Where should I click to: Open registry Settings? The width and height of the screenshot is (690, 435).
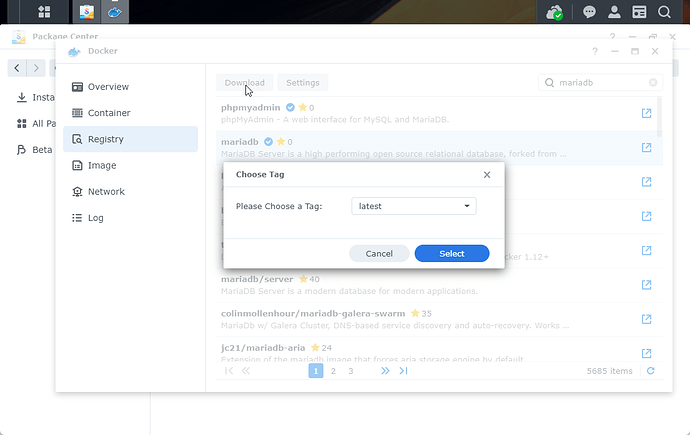pos(303,83)
